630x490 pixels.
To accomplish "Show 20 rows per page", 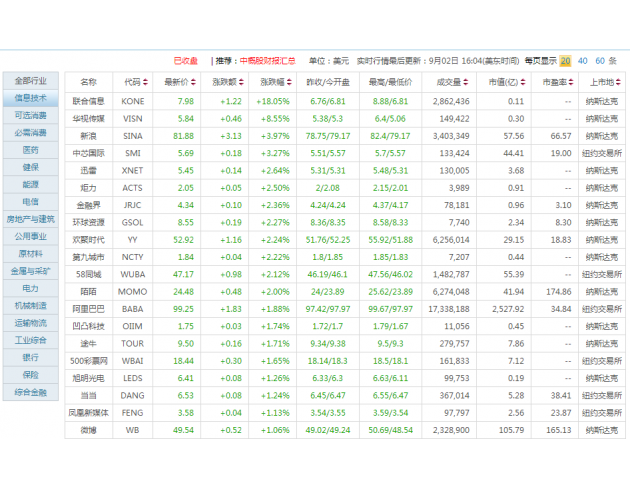I will 565,61.
